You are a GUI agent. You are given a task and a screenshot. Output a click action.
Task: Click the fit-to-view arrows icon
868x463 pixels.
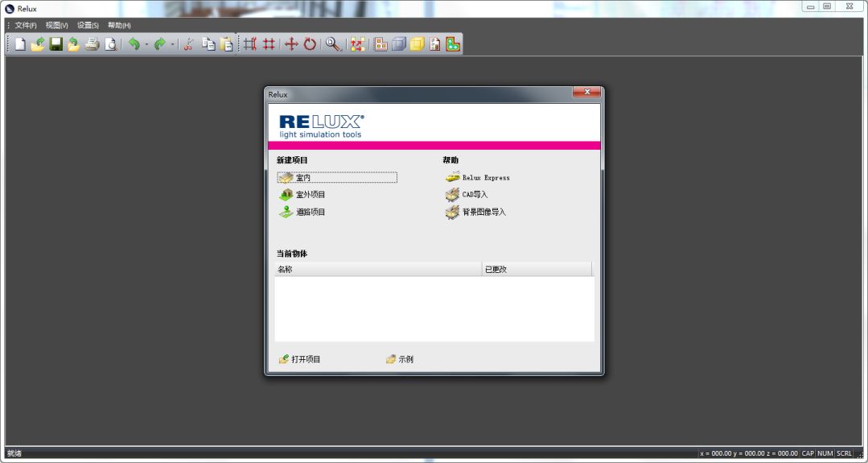pyautogui.click(x=358, y=44)
